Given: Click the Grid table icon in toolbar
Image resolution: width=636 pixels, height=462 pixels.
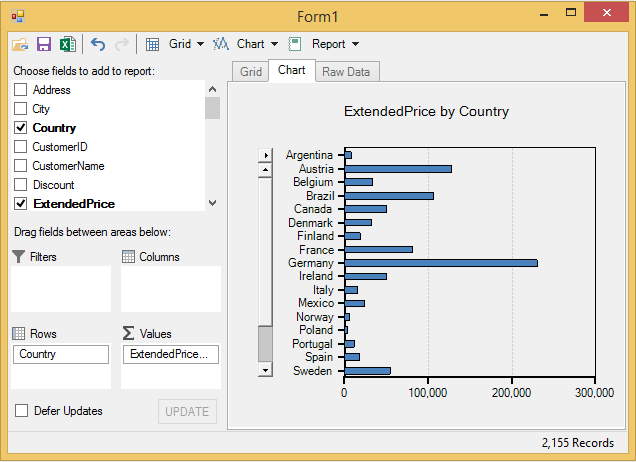Looking at the screenshot, I should pos(153,44).
